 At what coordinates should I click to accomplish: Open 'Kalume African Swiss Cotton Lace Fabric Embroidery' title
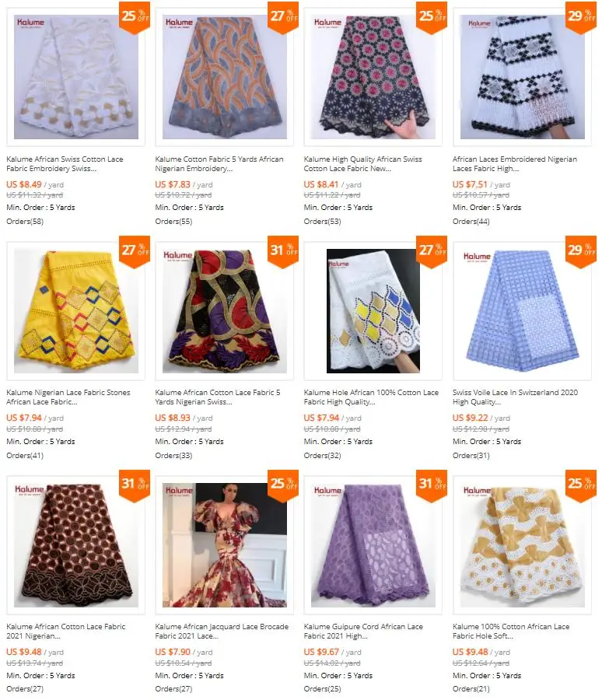click(x=65, y=164)
